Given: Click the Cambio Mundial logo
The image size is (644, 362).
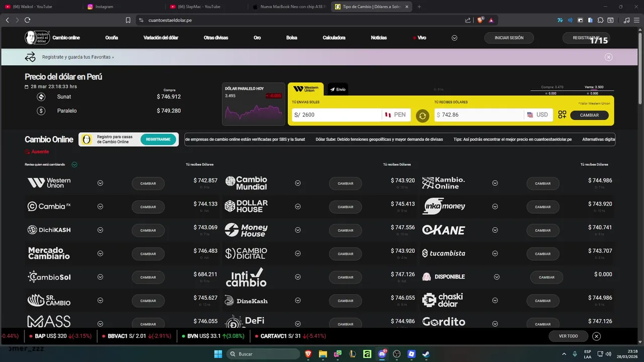Looking at the screenshot, I should coord(246,183).
